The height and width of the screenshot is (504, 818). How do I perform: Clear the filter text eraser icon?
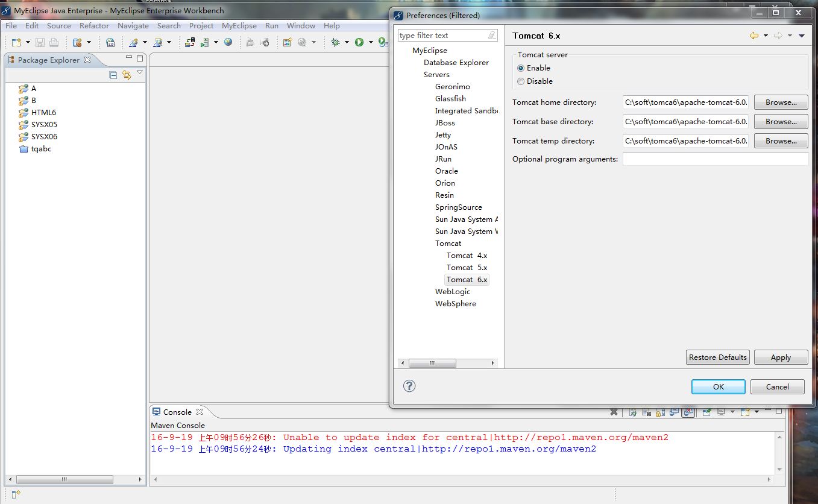point(492,35)
